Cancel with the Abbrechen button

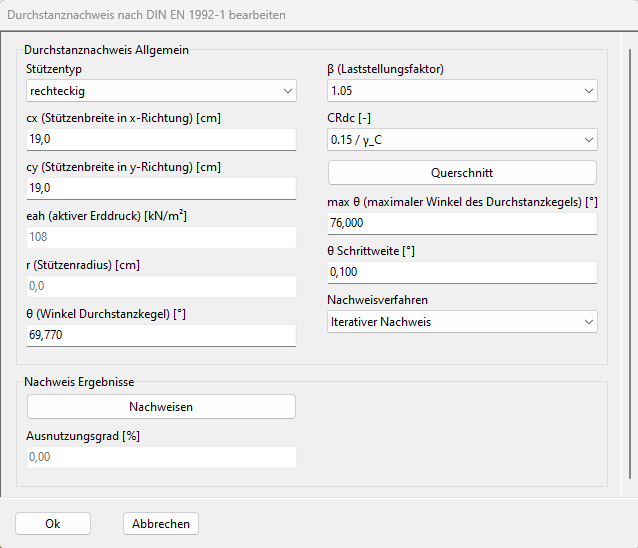[161, 524]
